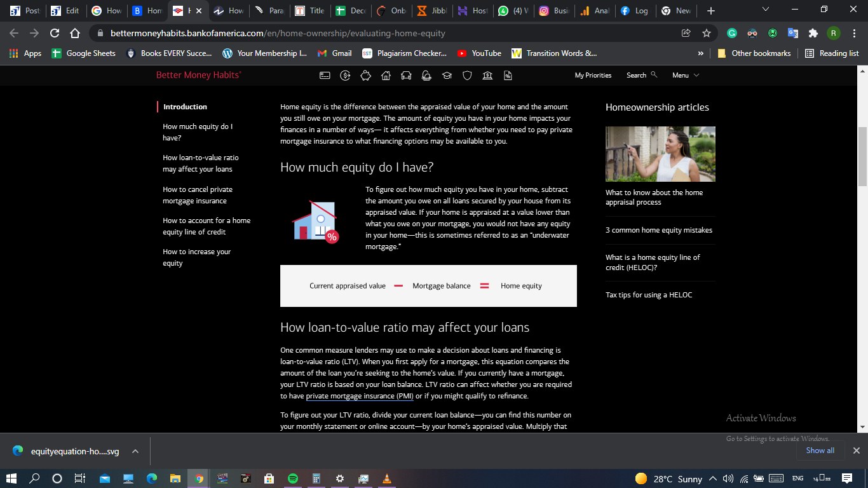Viewport: 868px width, 488px height.
Task: Bookmark this page with the star icon
Action: coord(706,33)
